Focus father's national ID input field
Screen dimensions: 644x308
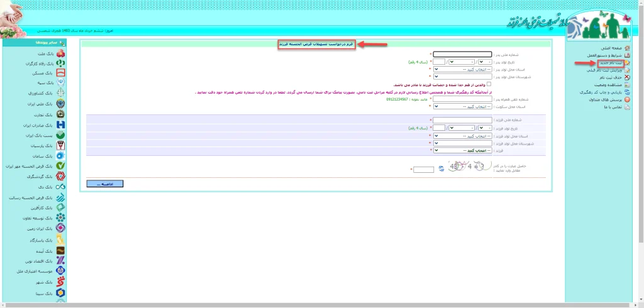462,54
